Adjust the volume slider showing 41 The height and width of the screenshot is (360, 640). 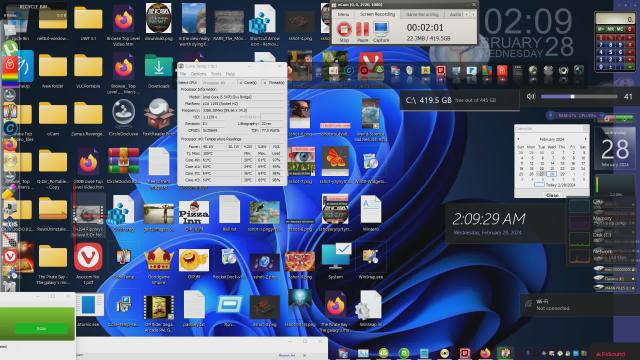pyautogui.click(x=579, y=97)
